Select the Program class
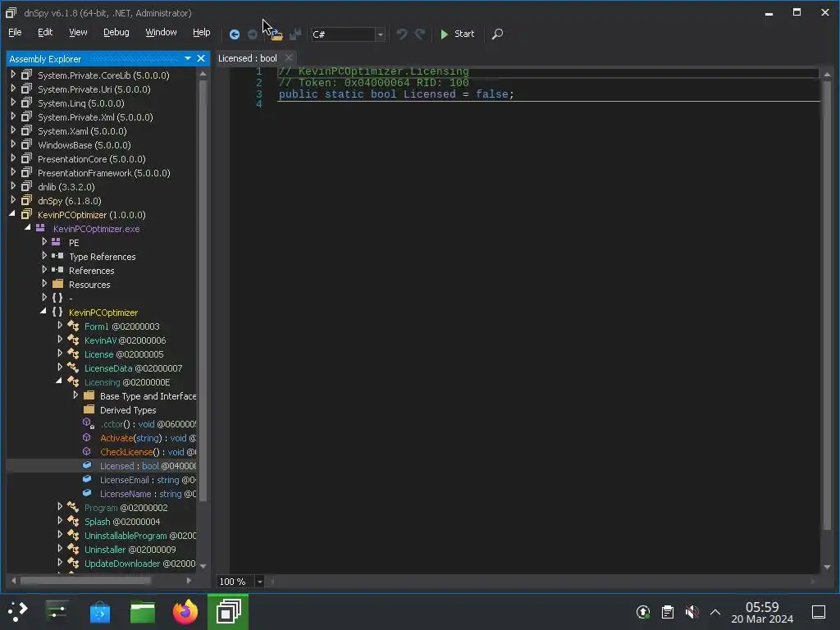Image resolution: width=840 pixels, height=630 pixels. click(126, 507)
